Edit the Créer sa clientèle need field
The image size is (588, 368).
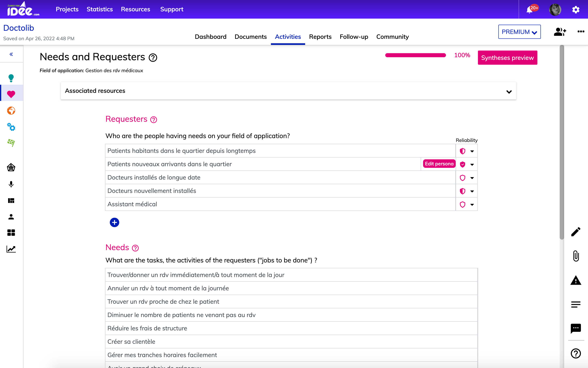(291, 342)
